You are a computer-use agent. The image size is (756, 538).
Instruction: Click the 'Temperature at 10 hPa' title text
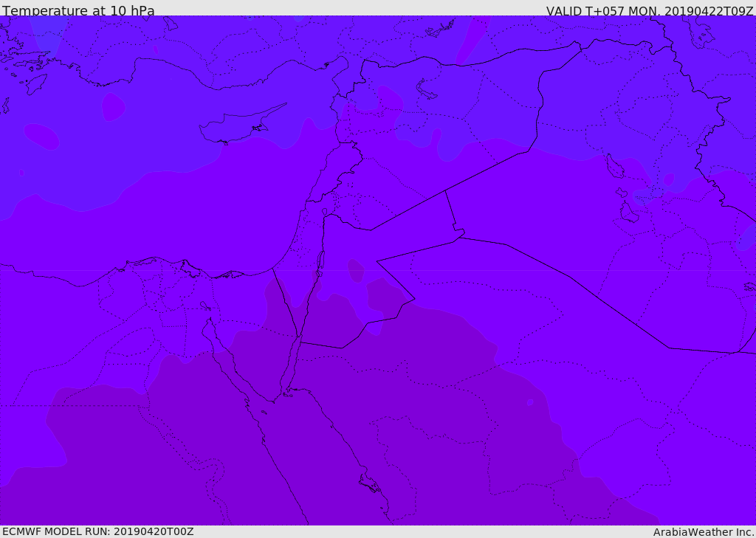[78, 10]
